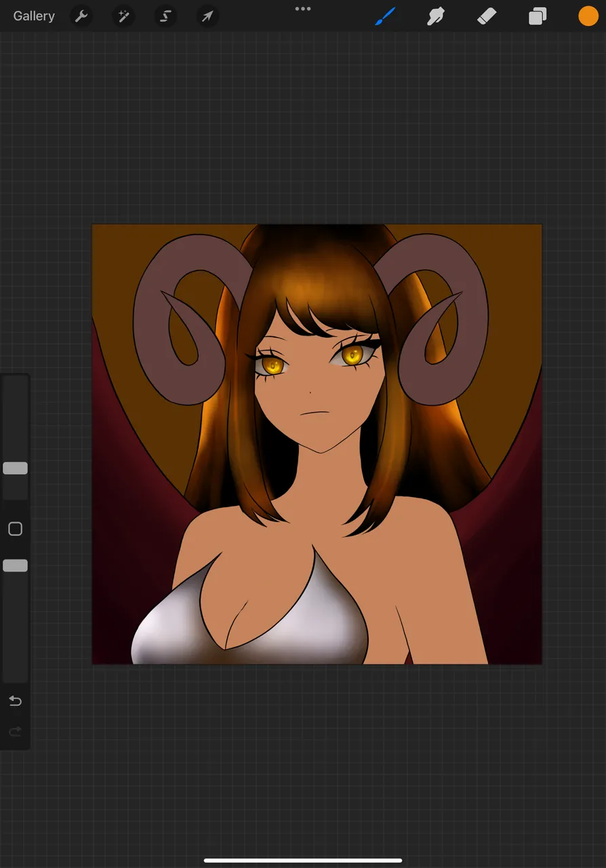Open the orange color picker disc
606x868 pixels.
coord(588,16)
